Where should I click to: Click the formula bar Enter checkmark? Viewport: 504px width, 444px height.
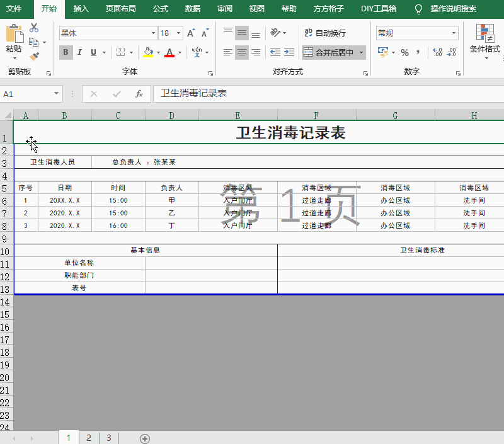[x=117, y=94]
